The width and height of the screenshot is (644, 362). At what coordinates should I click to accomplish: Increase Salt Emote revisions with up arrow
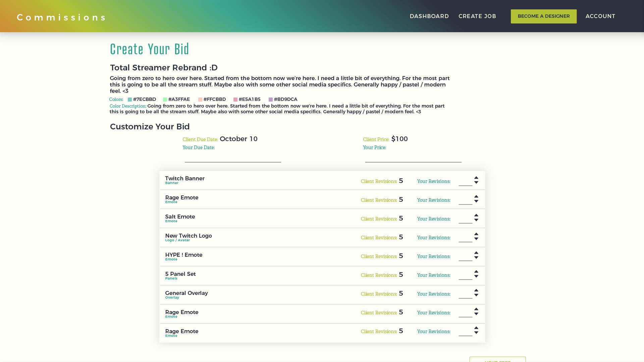coord(476,216)
